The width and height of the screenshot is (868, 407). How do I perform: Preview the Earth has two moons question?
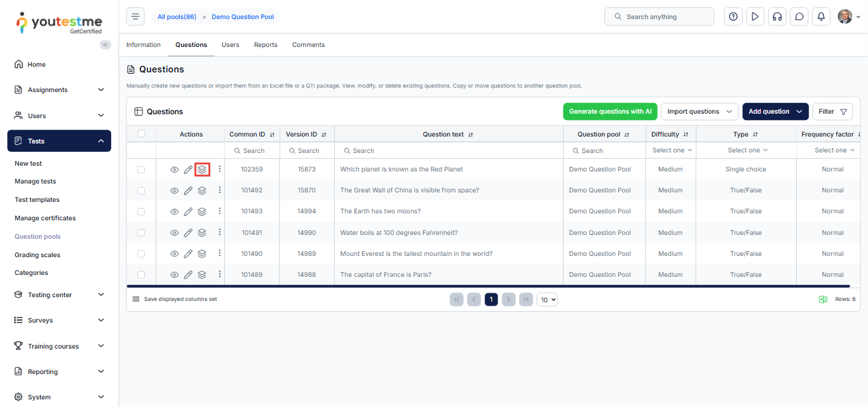pyautogui.click(x=175, y=211)
